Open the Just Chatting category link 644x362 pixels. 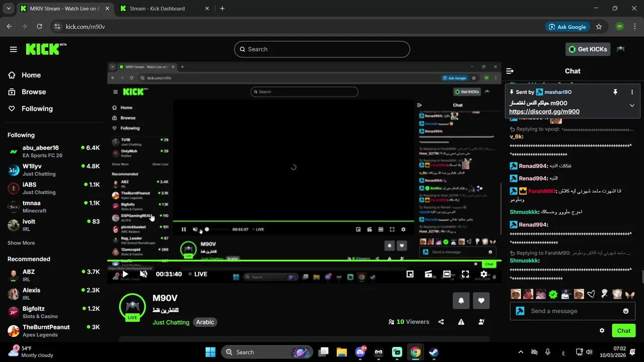pos(171,322)
